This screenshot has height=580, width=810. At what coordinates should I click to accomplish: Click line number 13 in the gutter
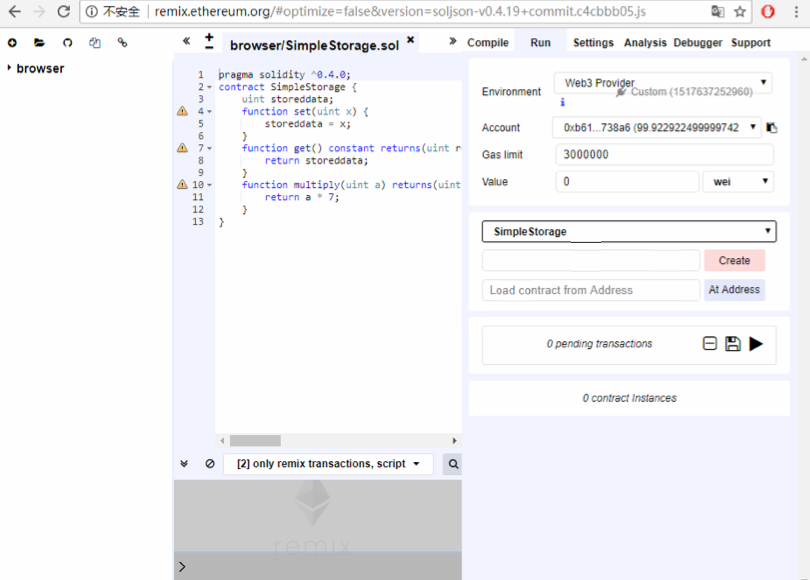(198, 222)
